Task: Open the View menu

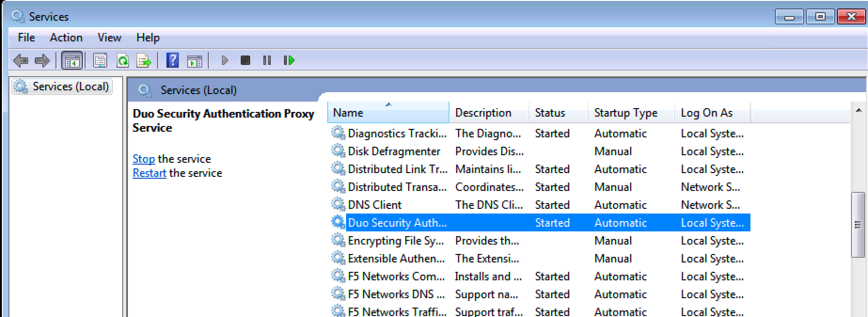Action: (110, 38)
